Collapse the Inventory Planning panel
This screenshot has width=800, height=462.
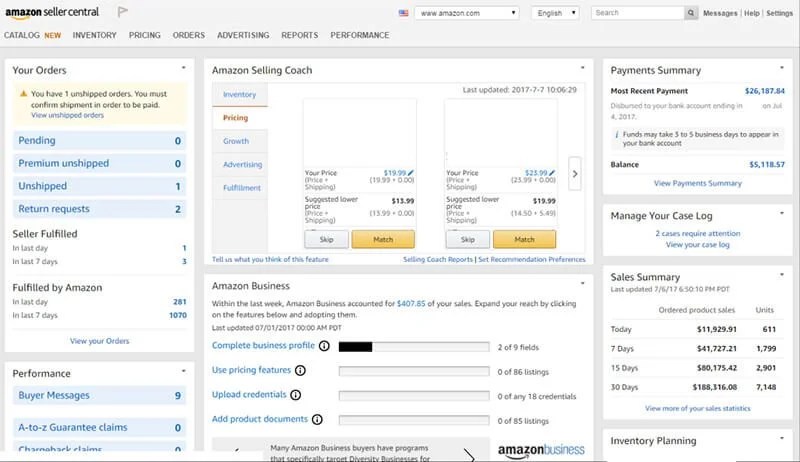pos(782,438)
